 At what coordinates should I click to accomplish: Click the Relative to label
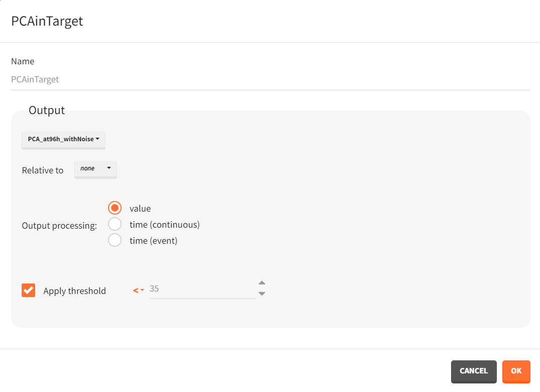coord(43,170)
